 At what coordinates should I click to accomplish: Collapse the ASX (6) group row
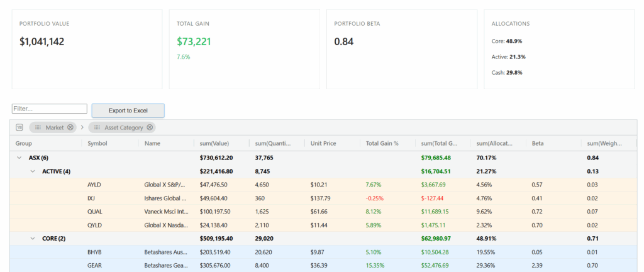click(19, 158)
